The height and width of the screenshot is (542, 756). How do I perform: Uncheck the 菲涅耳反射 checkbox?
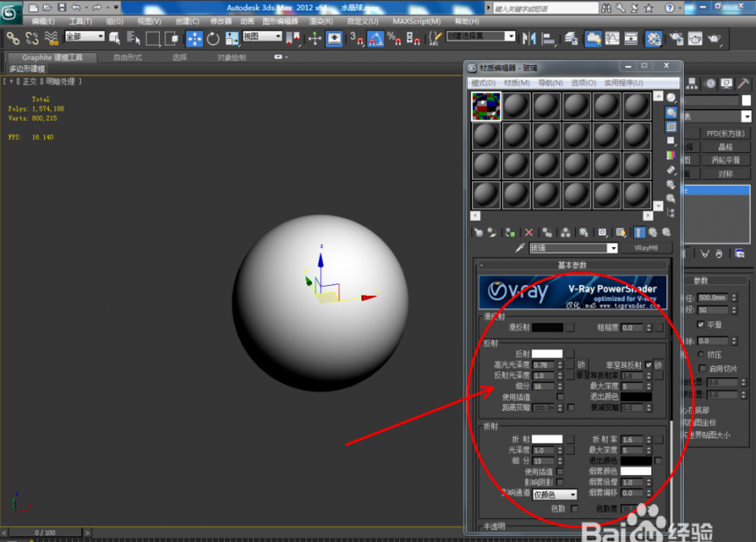click(x=649, y=365)
